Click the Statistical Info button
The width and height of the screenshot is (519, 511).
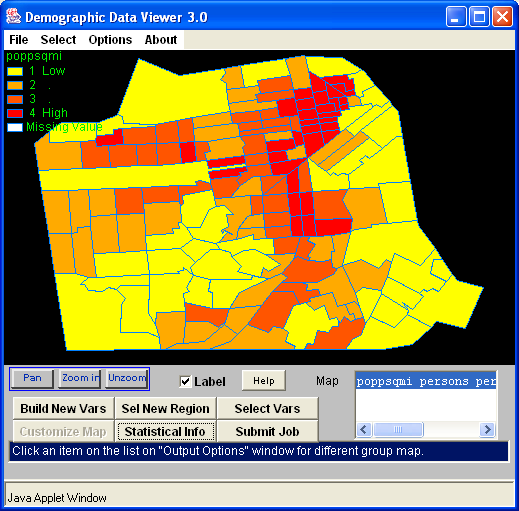(165, 432)
